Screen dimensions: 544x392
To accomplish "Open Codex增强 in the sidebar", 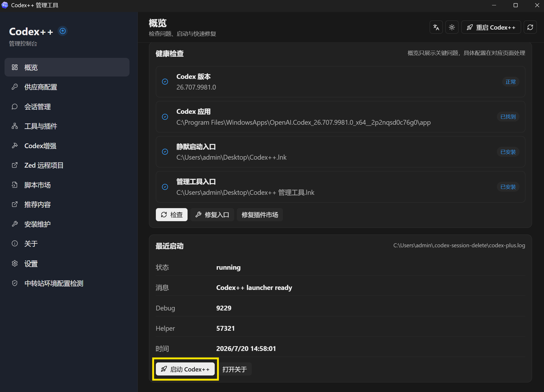I will [x=67, y=146].
